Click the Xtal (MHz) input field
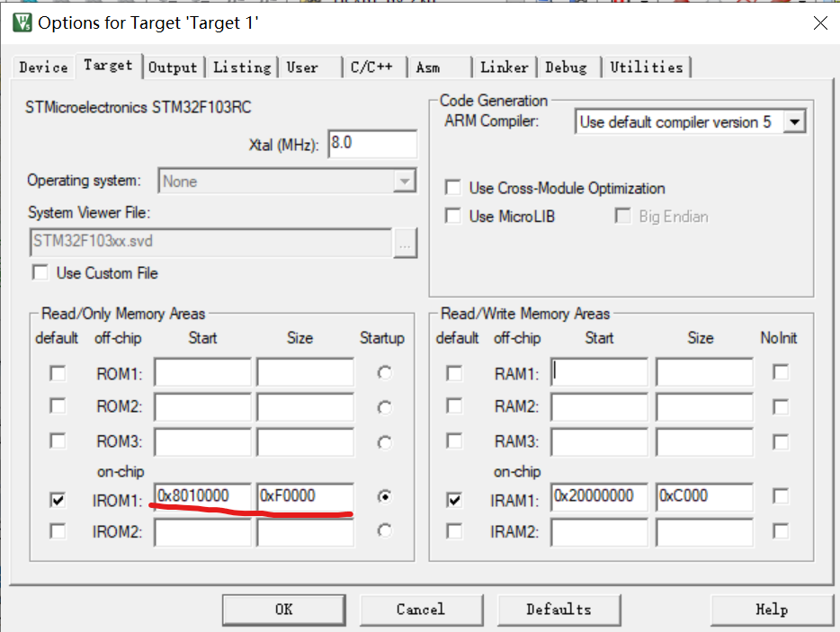The image size is (840, 632). coord(372,144)
